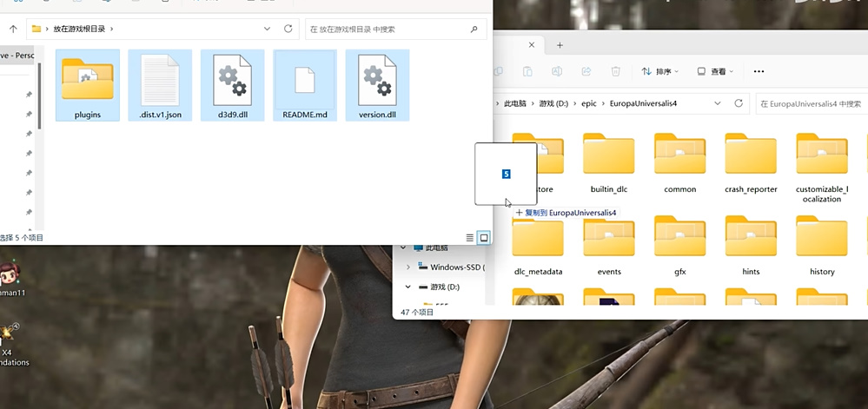Click the 放在游戏根目录 breadcrumb segment
Image resolution: width=868 pixels, height=409 pixels.
pos(79,29)
